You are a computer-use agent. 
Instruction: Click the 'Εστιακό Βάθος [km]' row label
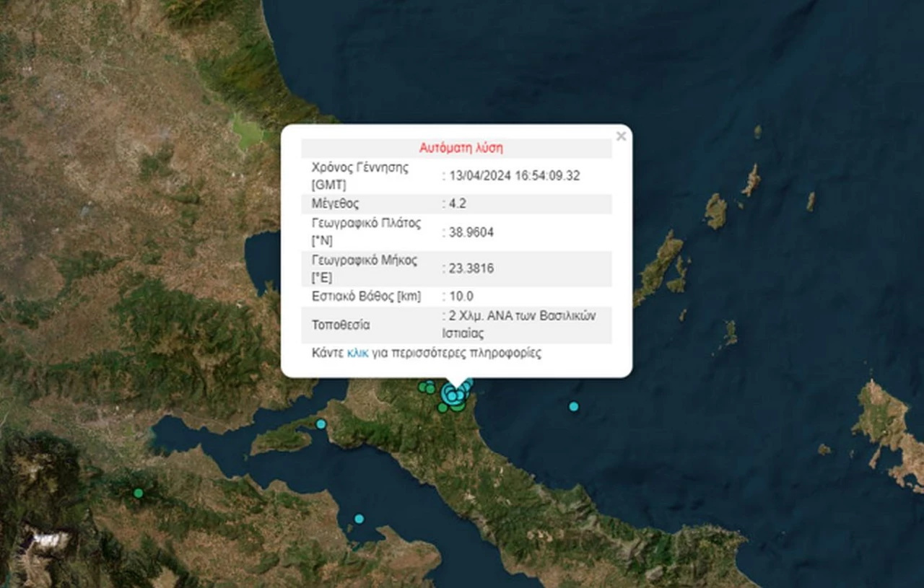click(x=366, y=297)
